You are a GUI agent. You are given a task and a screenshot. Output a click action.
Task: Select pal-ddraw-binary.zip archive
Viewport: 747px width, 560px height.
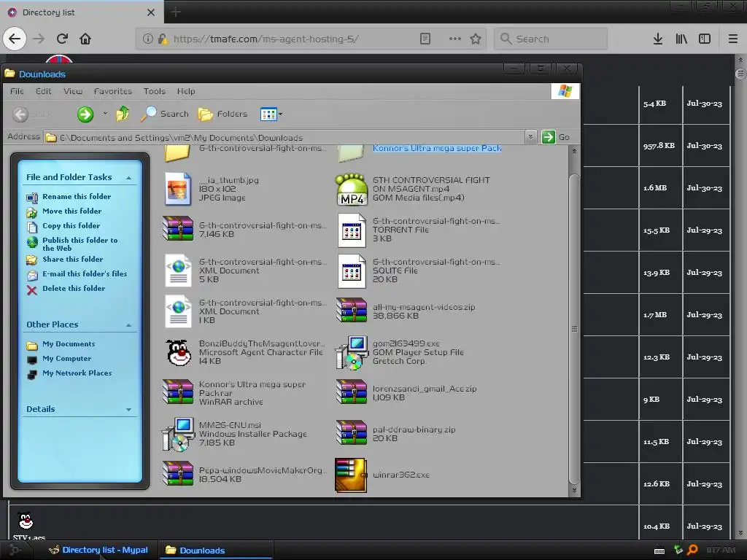pyautogui.click(x=352, y=432)
